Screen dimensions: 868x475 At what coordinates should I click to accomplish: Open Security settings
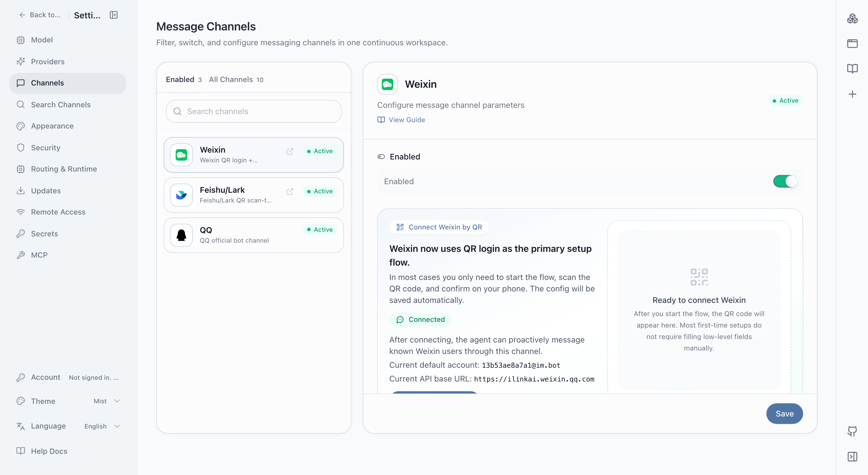[68, 147]
